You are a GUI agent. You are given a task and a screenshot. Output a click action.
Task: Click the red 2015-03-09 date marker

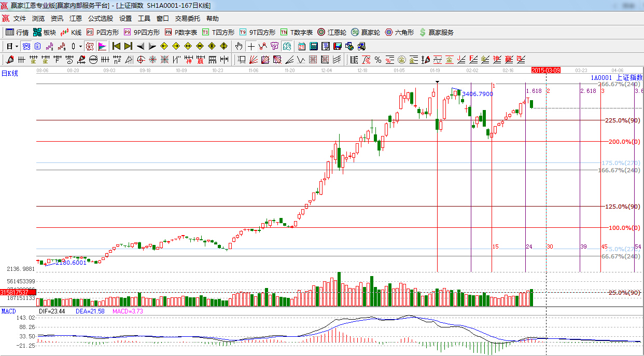pos(546,70)
